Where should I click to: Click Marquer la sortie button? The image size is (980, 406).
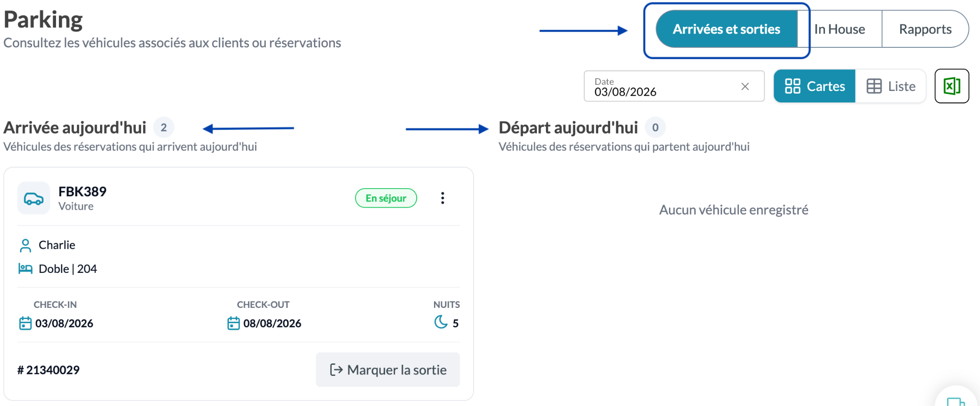[388, 370]
